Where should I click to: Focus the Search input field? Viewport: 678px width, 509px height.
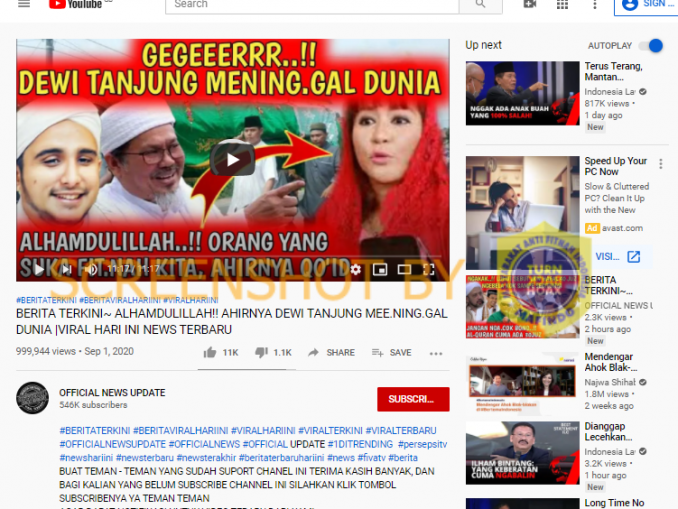(x=312, y=4)
